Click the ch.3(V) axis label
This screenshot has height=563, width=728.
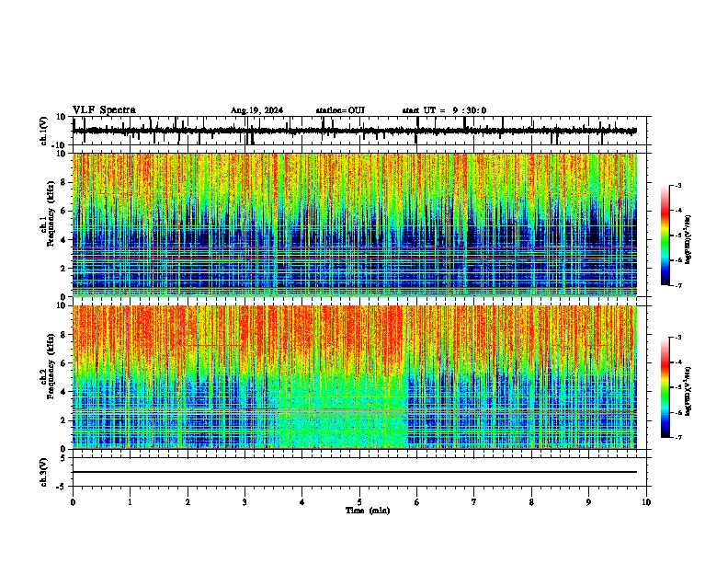[43, 472]
